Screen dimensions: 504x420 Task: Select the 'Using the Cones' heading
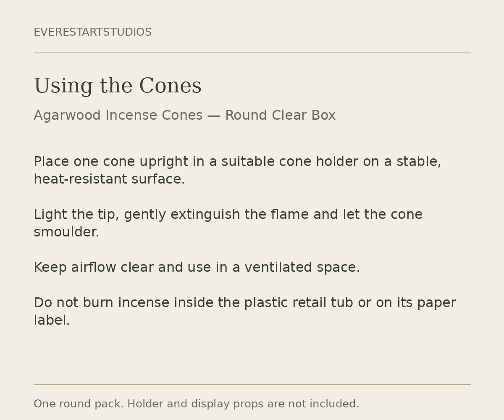(118, 86)
